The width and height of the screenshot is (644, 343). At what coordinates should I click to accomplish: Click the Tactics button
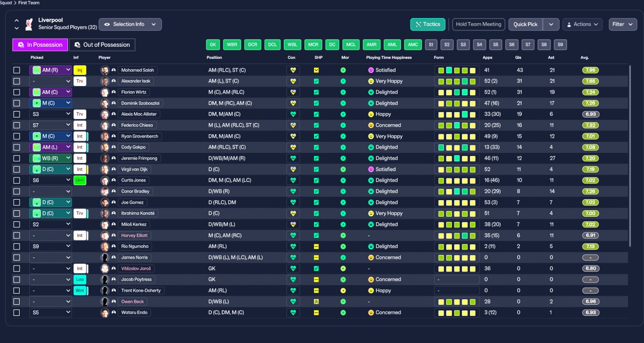tap(428, 24)
